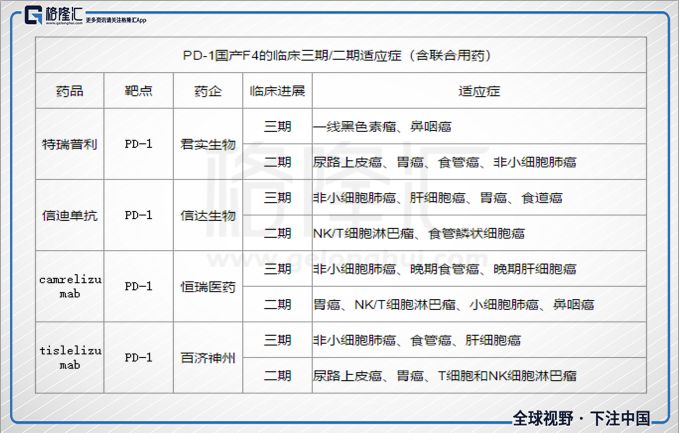The height and width of the screenshot is (433, 679).
Task: Select the 非小细胞肺癌、晚期食管癌、晚期肝细胞癌 cell
Action: [479, 269]
